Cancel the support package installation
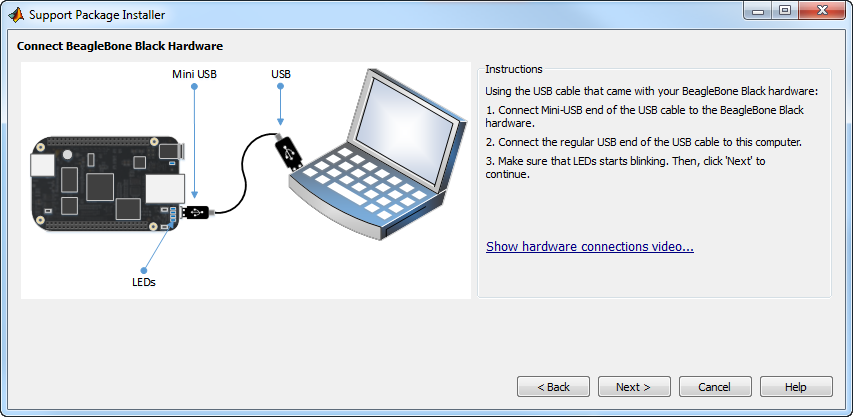 (x=715, y=387)
